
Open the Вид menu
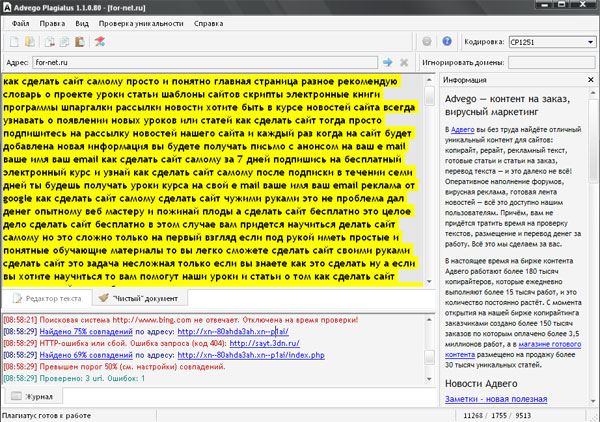[82, 24]
